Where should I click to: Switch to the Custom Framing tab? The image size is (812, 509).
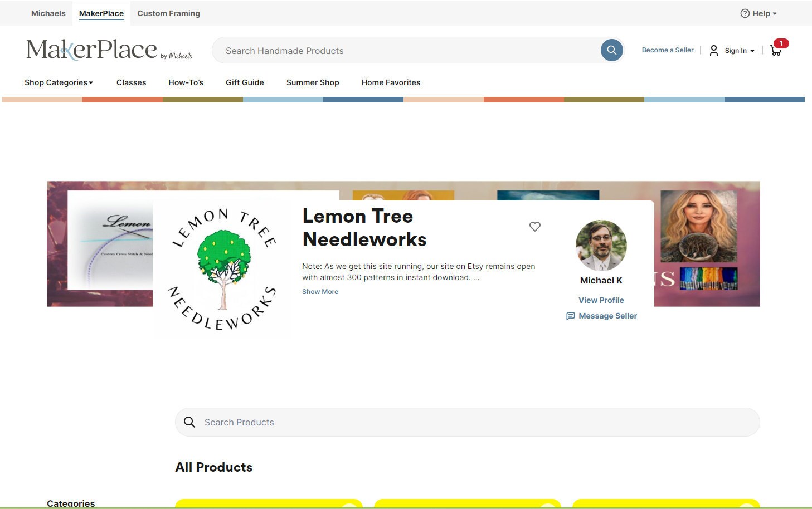169,13
